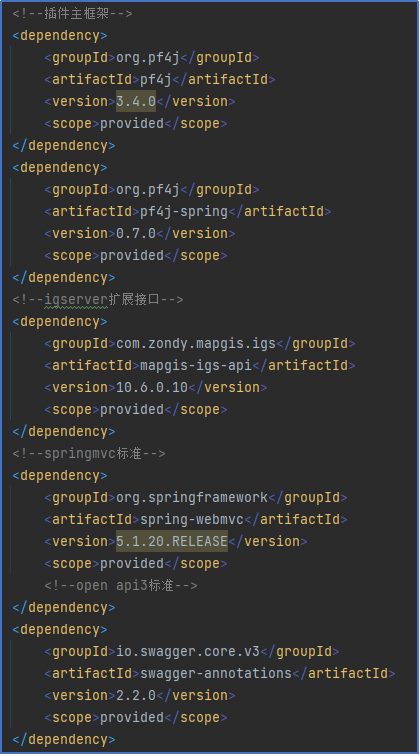Click the open api3标准 comment
This screenshot has height=756, width=420.
121,586
